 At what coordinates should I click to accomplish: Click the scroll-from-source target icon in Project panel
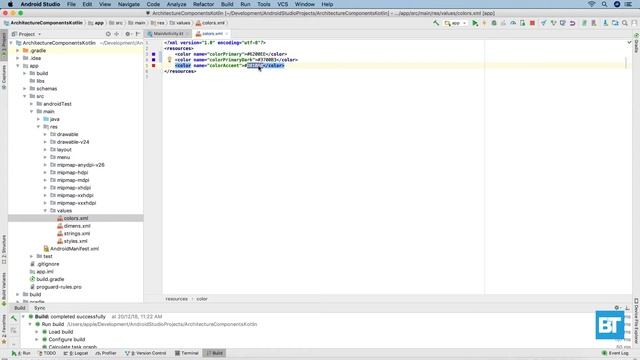[x=108, y=34]
